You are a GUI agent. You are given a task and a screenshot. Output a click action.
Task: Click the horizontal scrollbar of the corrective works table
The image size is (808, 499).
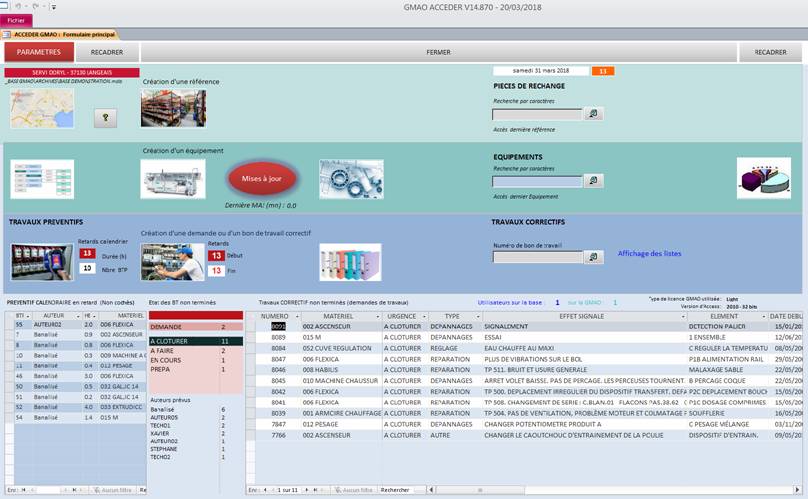[480, 490]
